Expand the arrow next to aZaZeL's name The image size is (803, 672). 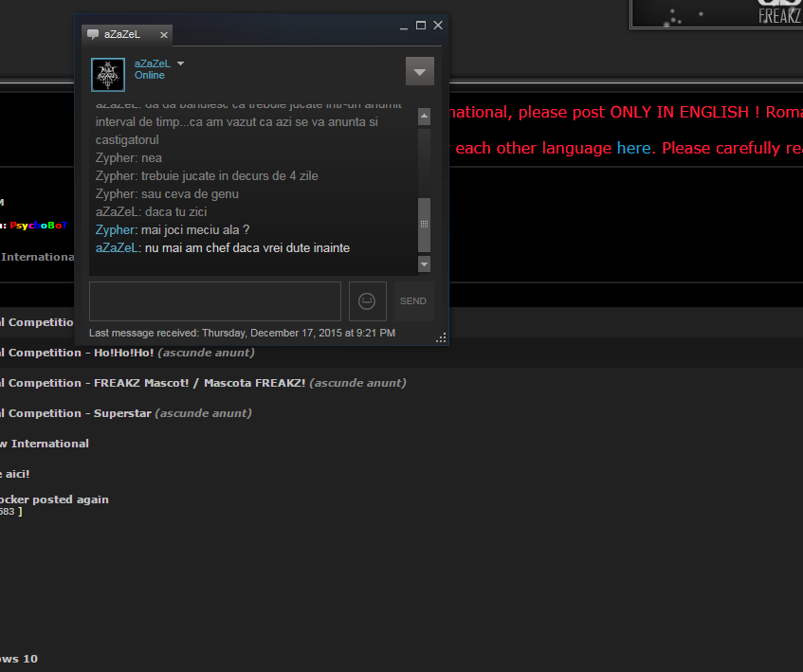[180, 64]
